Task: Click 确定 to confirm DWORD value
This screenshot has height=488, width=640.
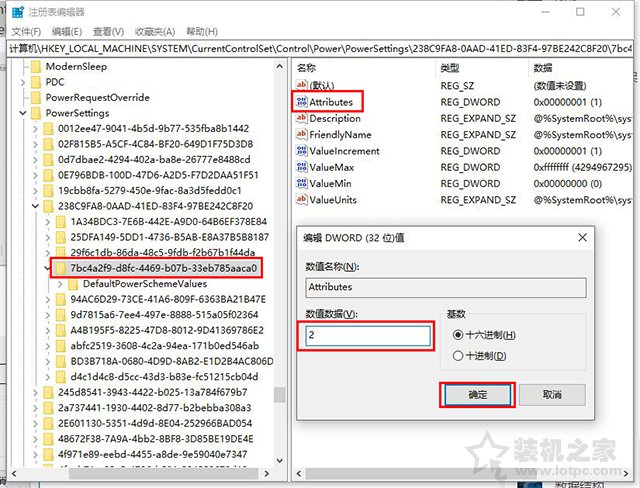Action: 478,395
